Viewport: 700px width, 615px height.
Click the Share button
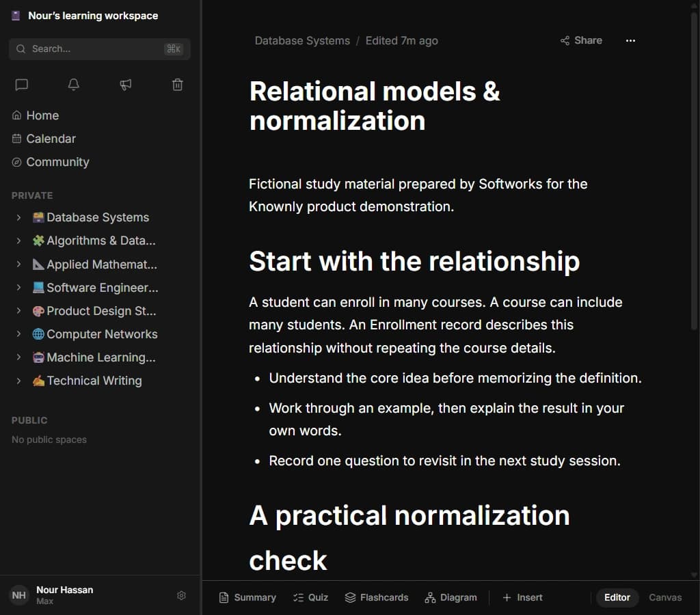tap(581, 40)
